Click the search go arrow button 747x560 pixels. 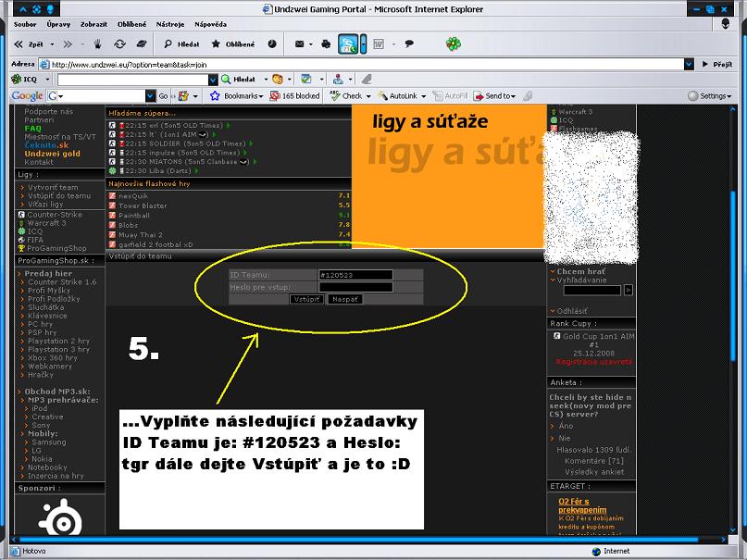pos(629,290)
